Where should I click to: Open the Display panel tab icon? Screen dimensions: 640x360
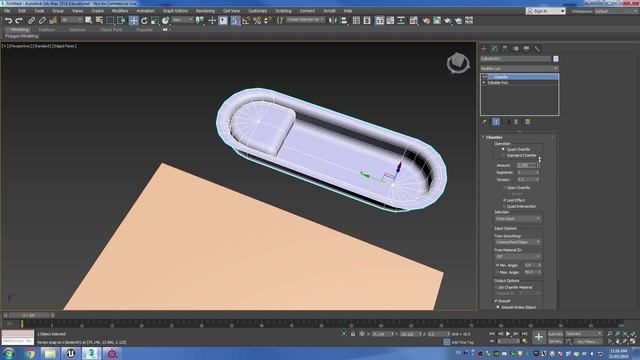527,49
